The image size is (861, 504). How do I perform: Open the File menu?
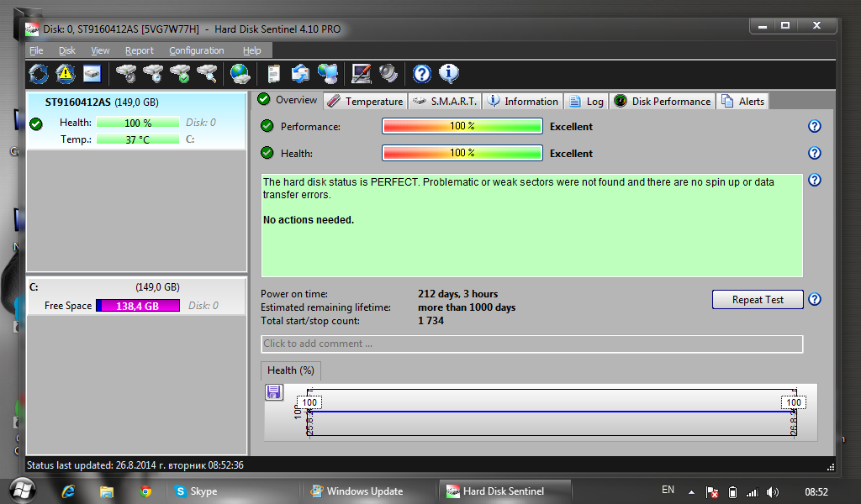point(36,50)
